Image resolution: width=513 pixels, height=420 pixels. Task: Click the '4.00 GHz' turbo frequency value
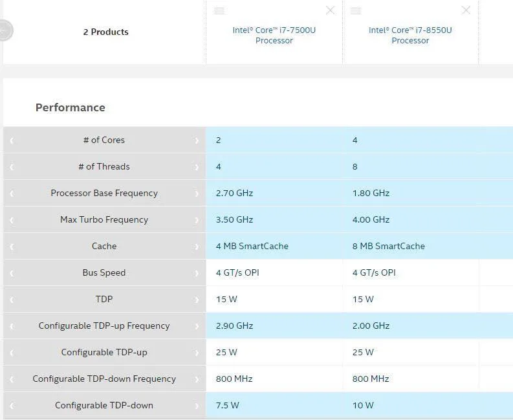click(x=371, y=219)
